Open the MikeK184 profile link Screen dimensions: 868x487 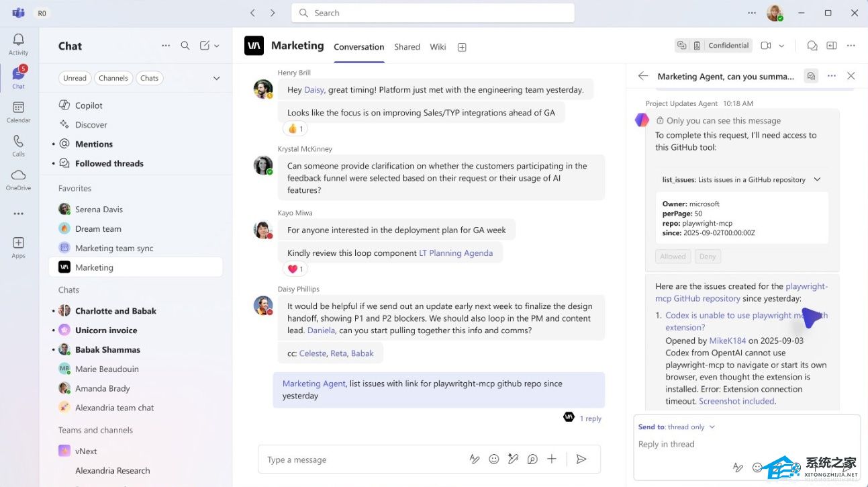pyautogui.click(x=728, y=341)
